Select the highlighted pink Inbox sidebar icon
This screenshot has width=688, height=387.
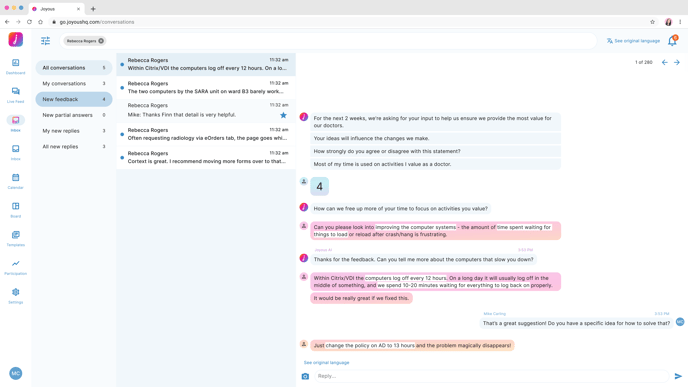[15, 120]
